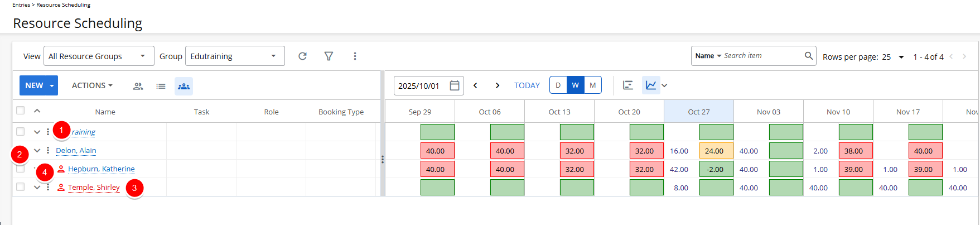Select the resource groups view icon
Viewport: 980px width, 225px height.
click(x=184, y=86)
